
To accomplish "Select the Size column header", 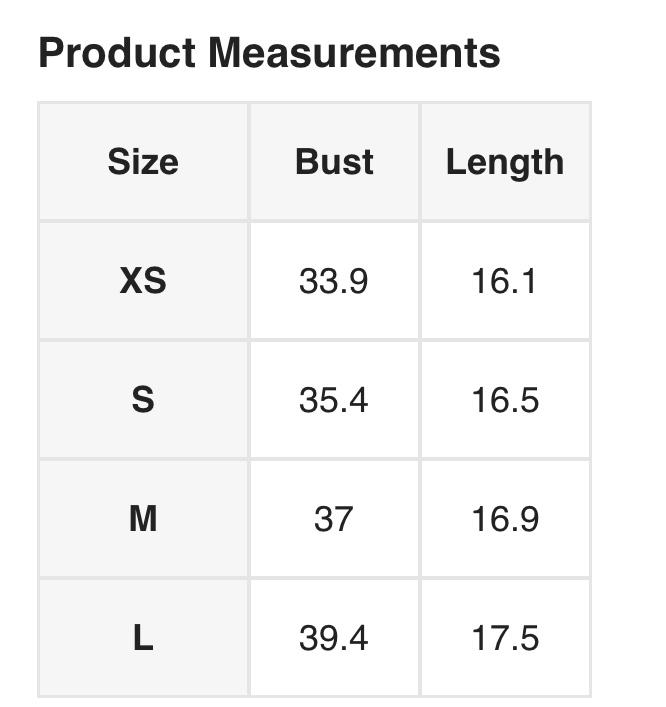I will tap(143, 162).
